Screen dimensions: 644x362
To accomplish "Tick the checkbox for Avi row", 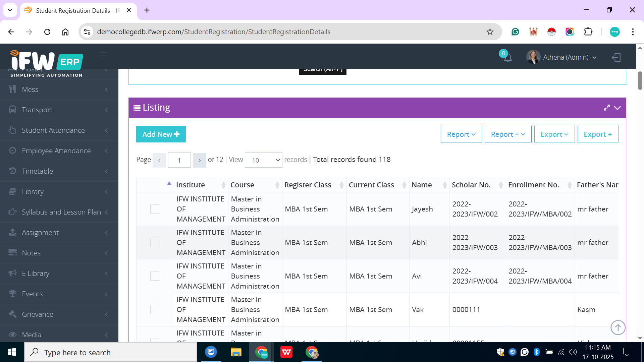I will pos(155,276).
